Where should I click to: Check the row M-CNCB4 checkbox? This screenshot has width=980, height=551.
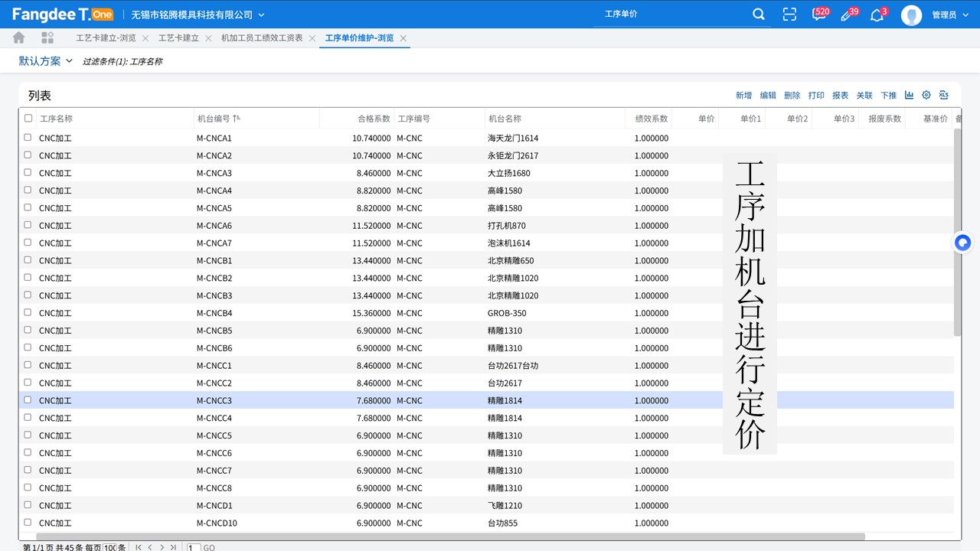pos(28,312)
